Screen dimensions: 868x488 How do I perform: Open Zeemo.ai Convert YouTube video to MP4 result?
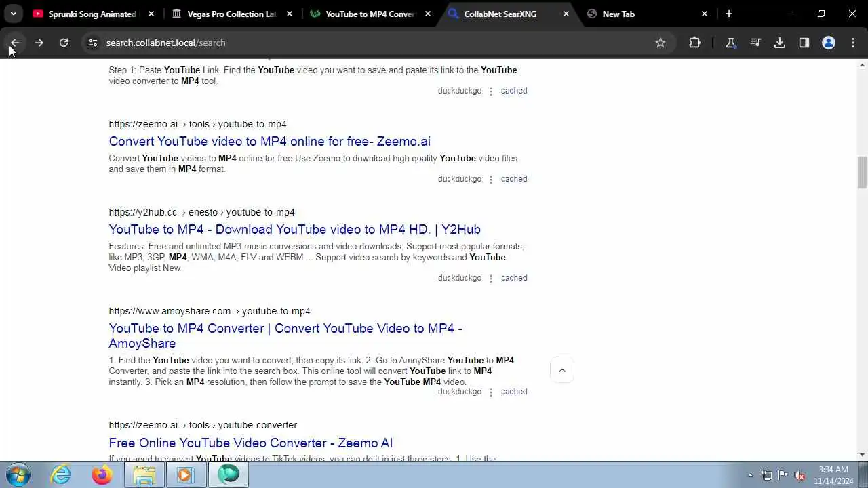(x=269, y=142)
